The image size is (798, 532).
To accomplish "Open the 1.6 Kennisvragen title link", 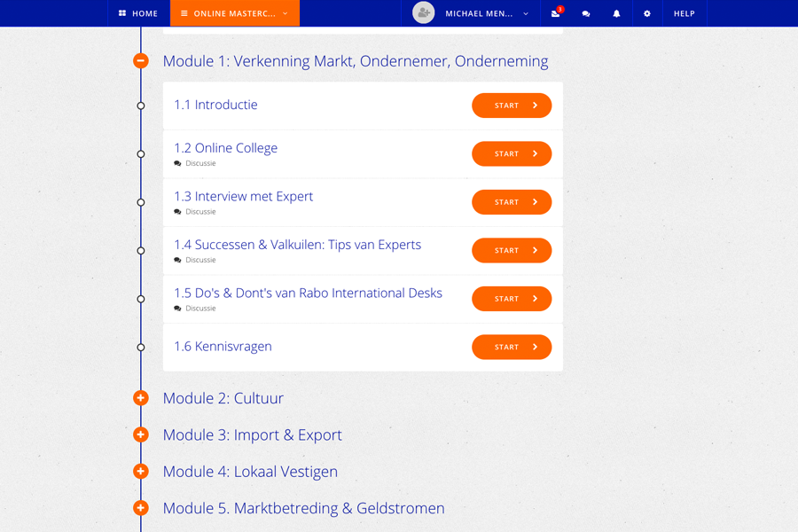I will pyautogui.click(x=223, y=347).
